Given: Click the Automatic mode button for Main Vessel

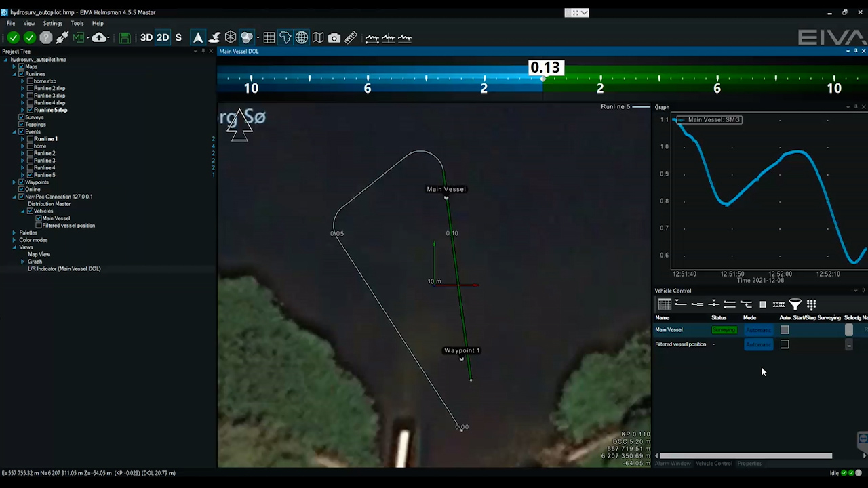Looking at the screenshot, I should point(757,329).
